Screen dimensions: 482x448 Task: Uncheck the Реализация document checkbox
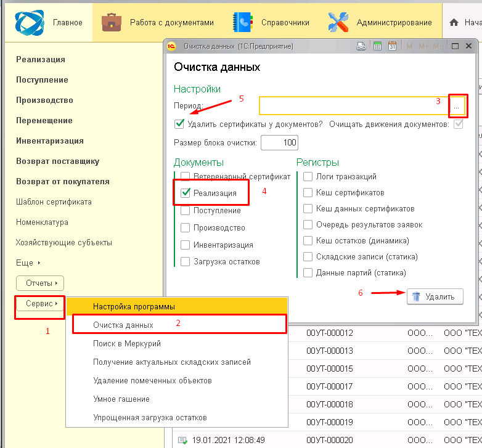click(x=185, y=193)
